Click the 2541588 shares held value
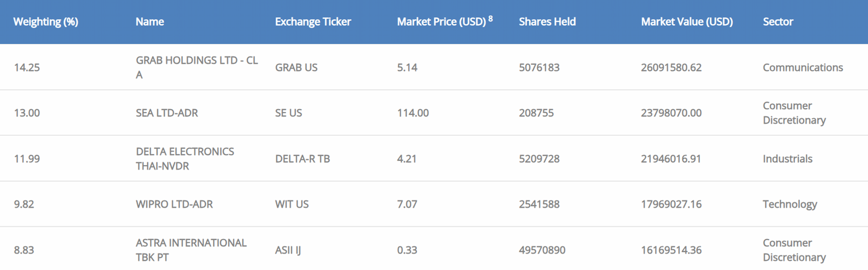 coord(539,204)
